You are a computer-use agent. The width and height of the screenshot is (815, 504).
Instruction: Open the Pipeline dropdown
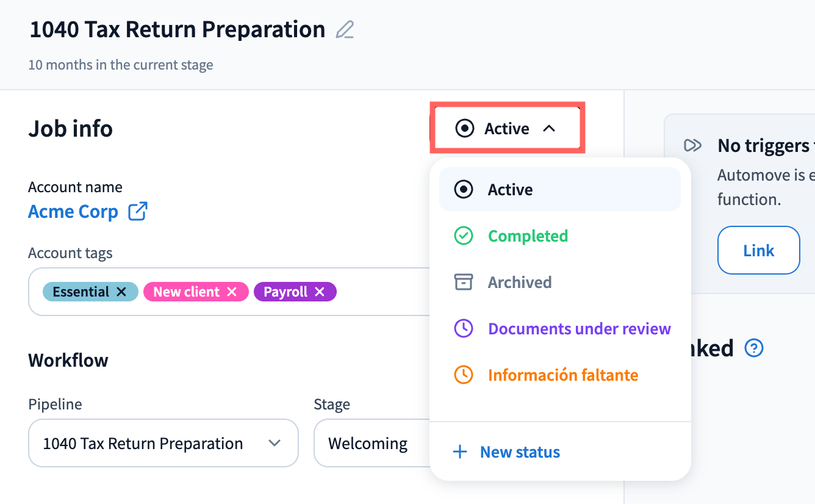coord(163,444)
